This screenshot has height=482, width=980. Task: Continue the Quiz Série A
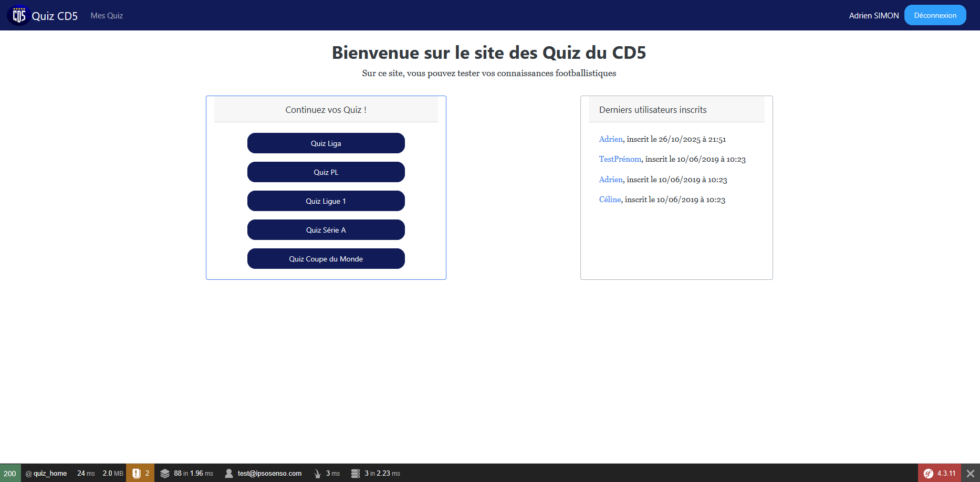[326, 229]
